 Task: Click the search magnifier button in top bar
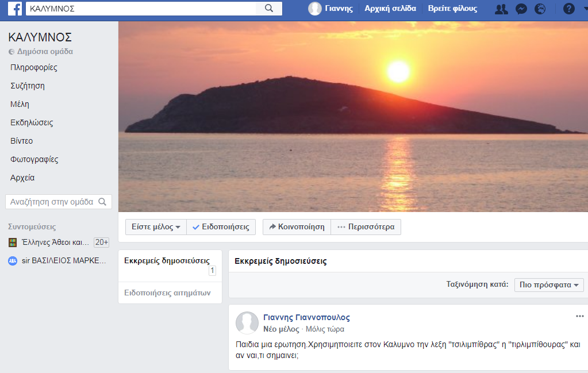pos(269,9)
